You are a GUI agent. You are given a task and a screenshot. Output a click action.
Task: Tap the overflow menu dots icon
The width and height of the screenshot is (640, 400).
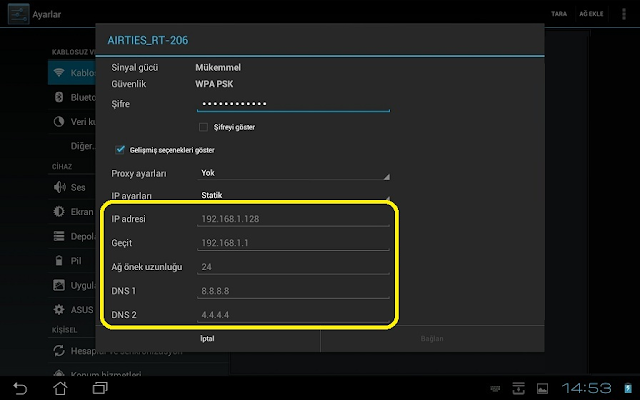click(624, 14)
